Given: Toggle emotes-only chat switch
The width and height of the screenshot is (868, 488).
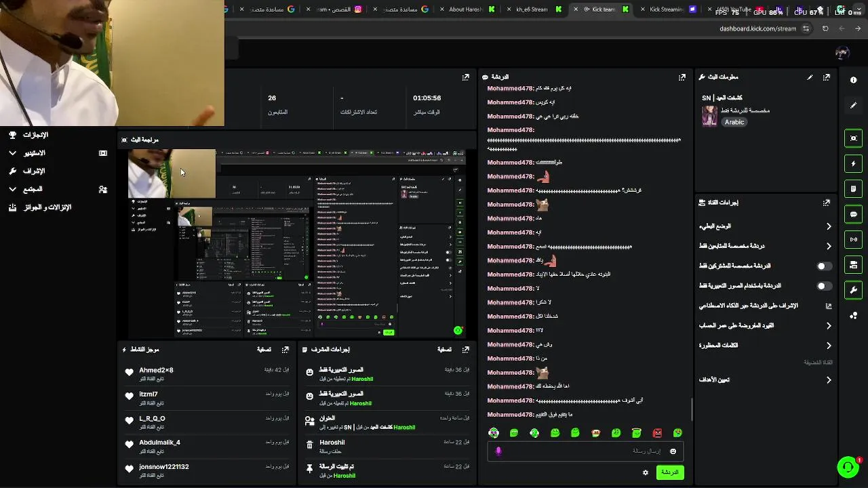Looking at the screenshot, I should click(x=824, y=286).
